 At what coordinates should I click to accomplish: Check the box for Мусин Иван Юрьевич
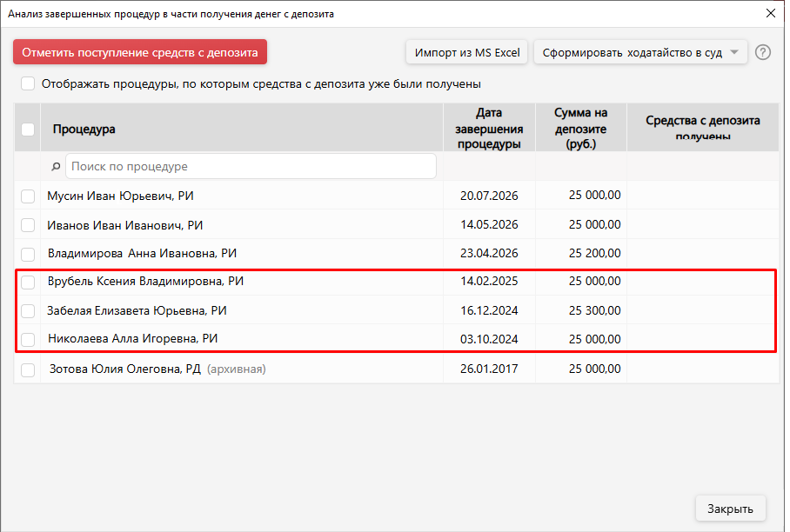tap(28, 196)
